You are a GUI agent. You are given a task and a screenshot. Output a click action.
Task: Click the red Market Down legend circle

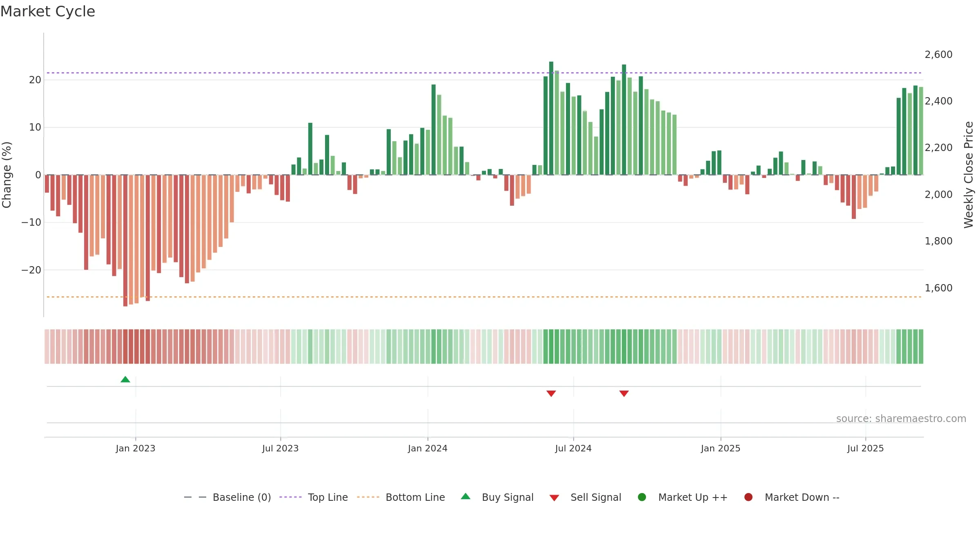pyautogui.click(x=748, y=497)
